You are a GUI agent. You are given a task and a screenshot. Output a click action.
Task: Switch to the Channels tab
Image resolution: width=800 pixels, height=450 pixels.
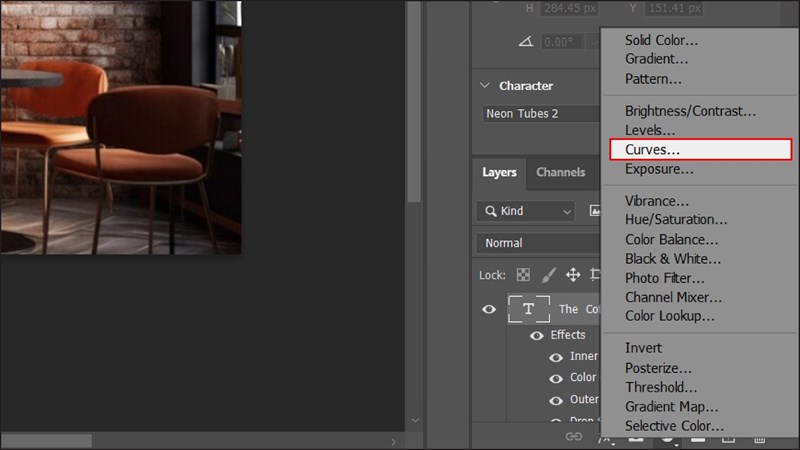[x=560, y=172]
